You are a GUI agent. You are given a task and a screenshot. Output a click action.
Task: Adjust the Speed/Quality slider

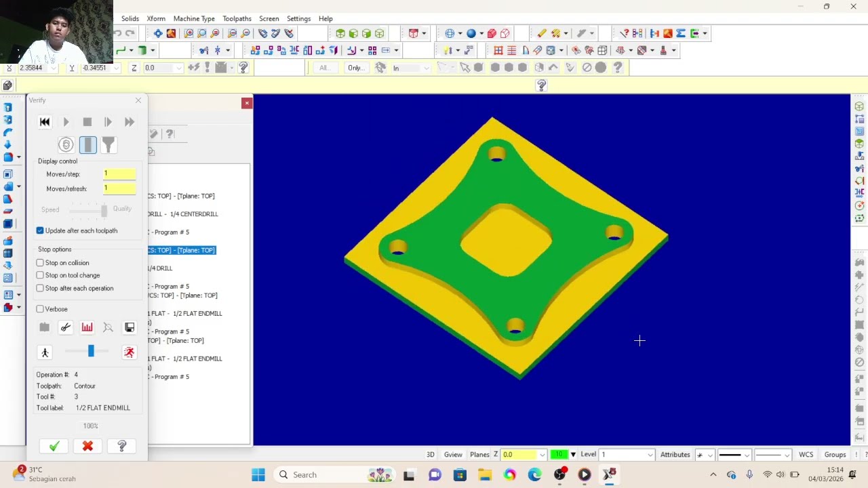coord(104,210)
